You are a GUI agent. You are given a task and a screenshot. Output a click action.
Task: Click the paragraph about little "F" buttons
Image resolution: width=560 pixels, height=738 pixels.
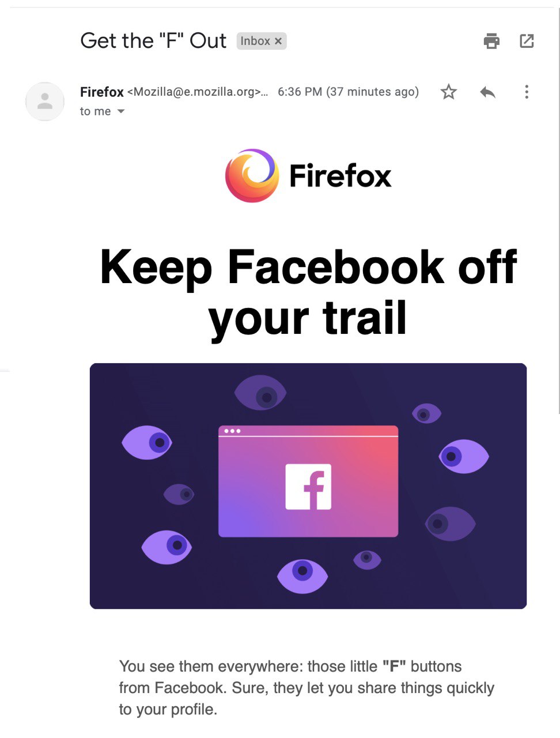point(307,688)
